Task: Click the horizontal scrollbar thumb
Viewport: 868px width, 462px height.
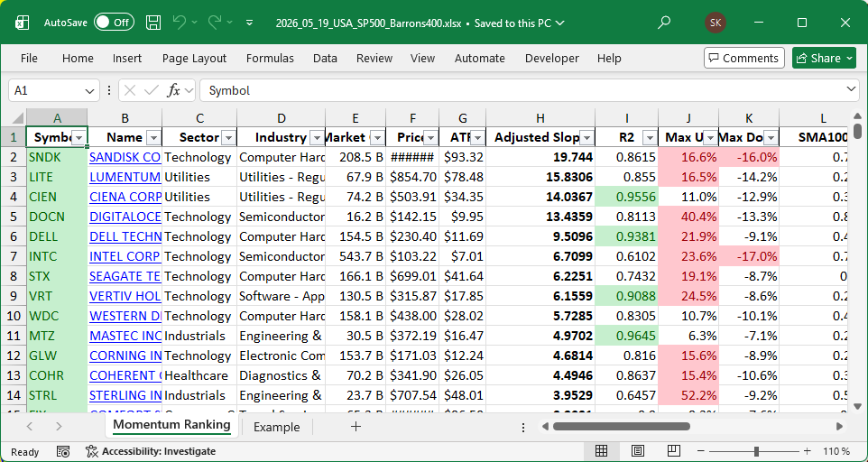Action: point(621,426)
